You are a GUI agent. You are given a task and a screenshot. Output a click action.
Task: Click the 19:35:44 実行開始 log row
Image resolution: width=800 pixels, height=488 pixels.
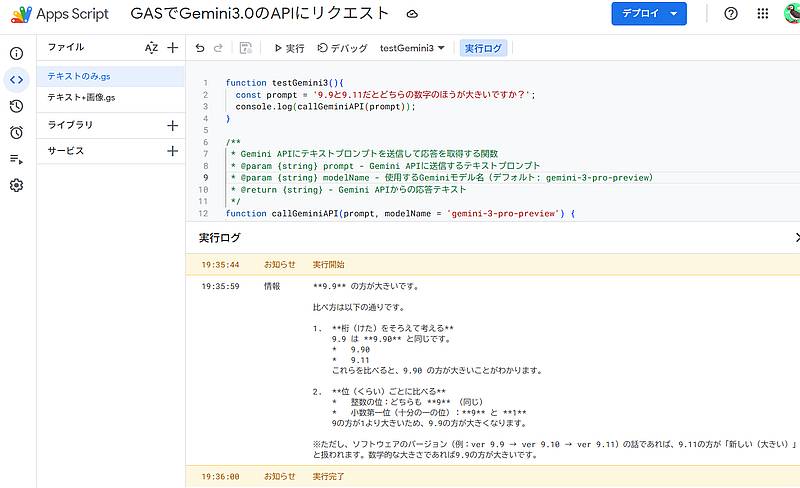pyautogui.click(x=493, y=264)
